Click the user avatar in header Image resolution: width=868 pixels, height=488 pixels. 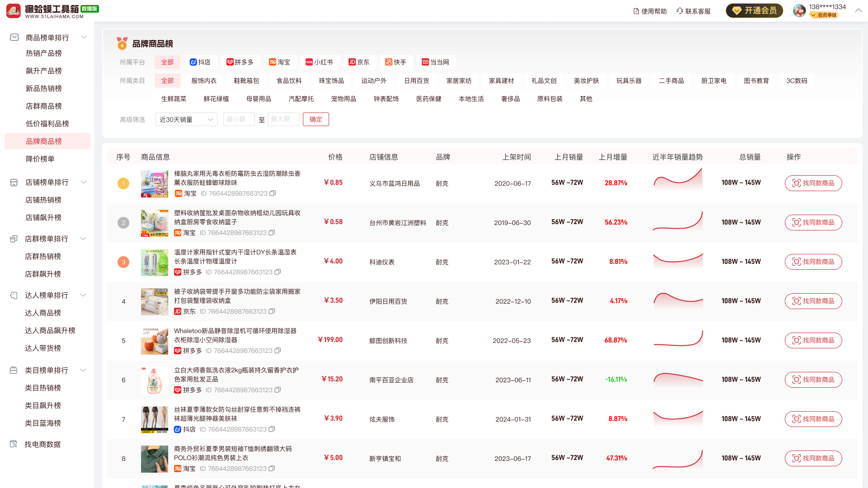pos(799,11)
